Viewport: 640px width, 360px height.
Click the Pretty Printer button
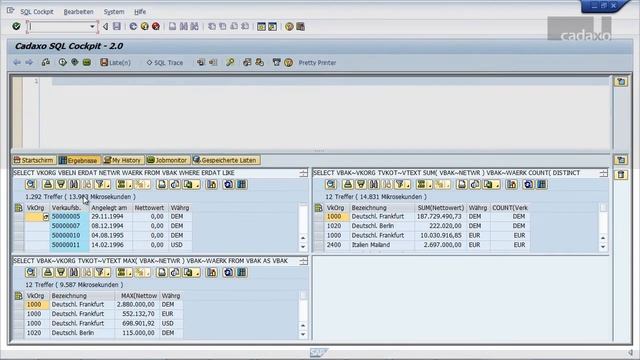(317, 62)
